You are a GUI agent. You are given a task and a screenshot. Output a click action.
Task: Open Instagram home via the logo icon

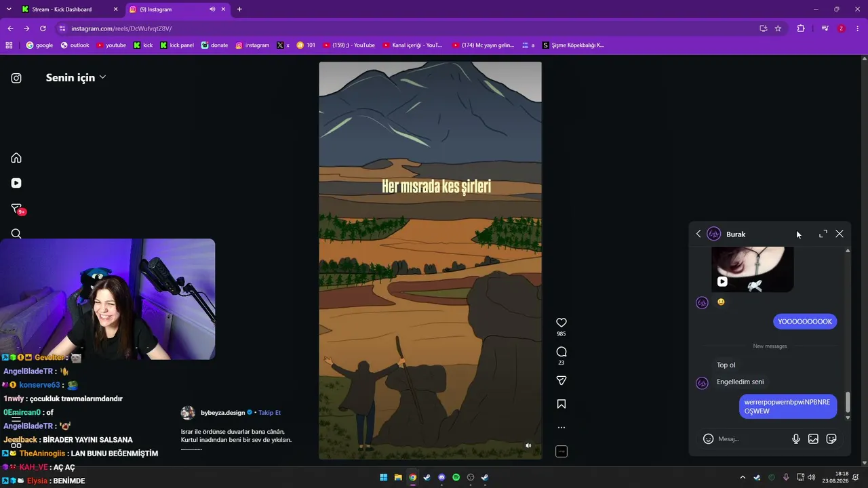click(16, 78)
